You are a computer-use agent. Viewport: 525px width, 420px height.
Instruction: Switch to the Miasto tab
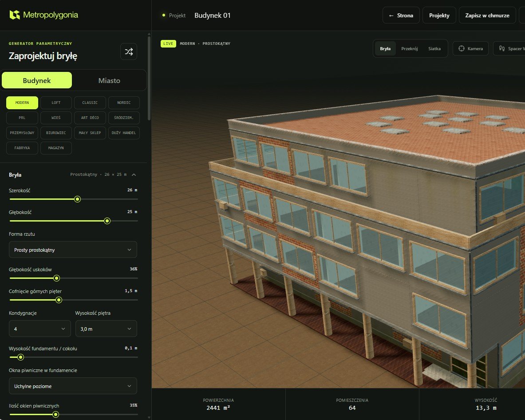pyautogui.click(x=109, y=80)
